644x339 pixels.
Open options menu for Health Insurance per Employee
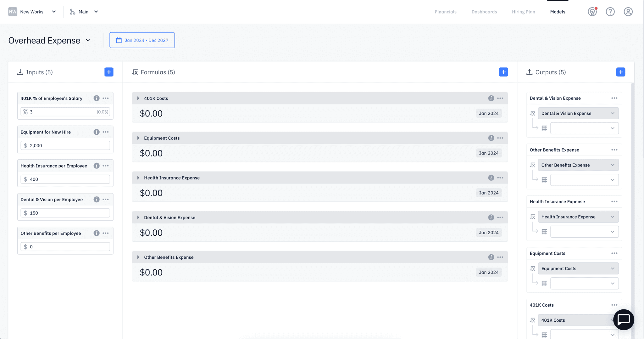click(x=106, y=166)
